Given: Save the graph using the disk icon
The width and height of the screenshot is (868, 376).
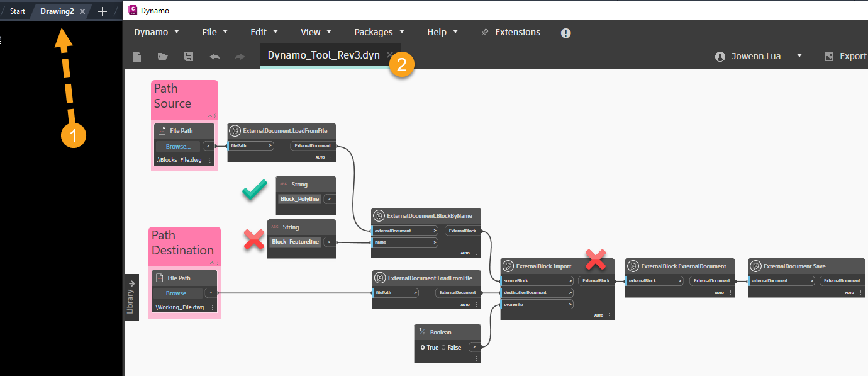Looking at the screenshot, I should pos(188,56).
